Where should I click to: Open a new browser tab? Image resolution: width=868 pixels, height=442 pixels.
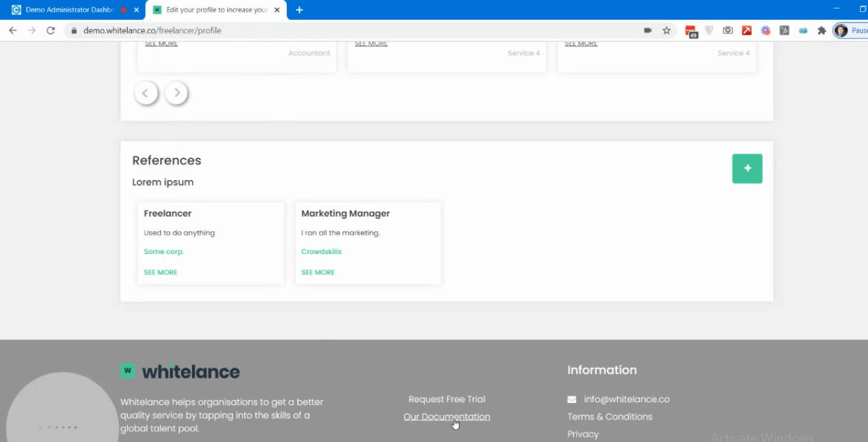pyautogui.click(x=299, y=10)
